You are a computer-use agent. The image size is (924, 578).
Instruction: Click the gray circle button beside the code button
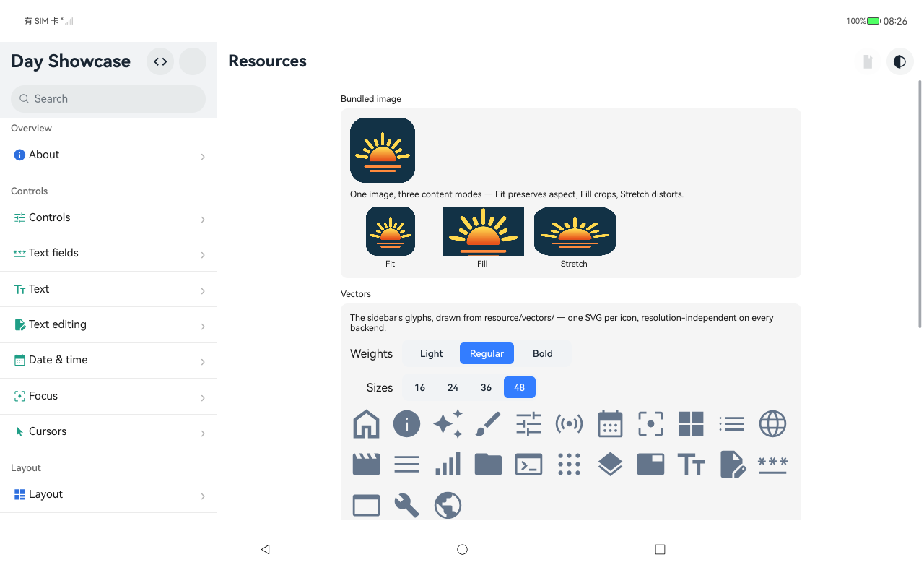click(x=193, y=61)
